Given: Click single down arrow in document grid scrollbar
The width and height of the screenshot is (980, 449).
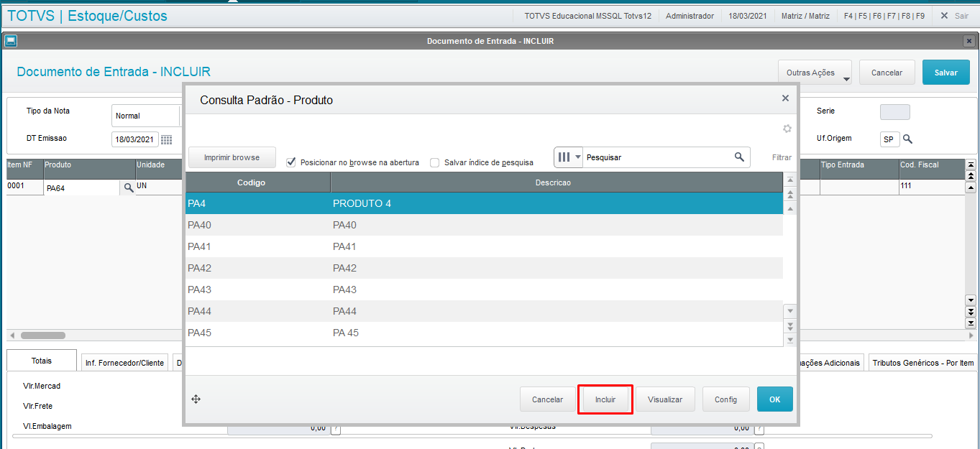Looking at the screenshot, I should click(971, 300).
